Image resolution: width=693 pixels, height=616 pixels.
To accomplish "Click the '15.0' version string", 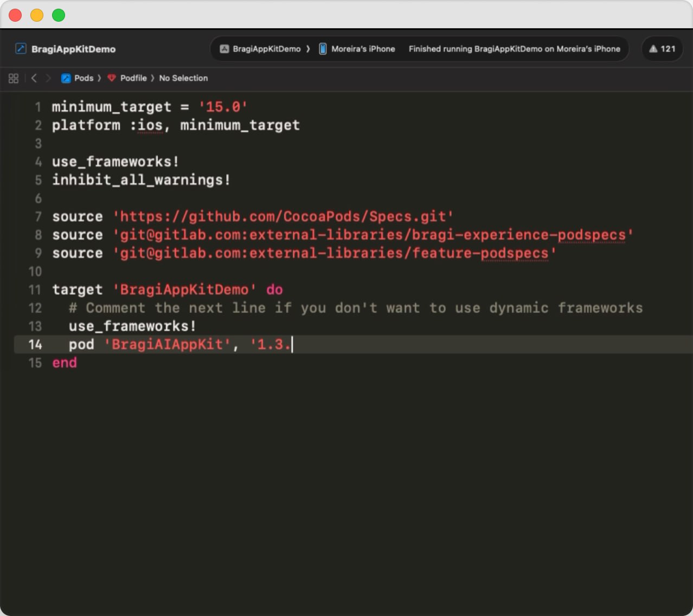I will tap(223, 107).
